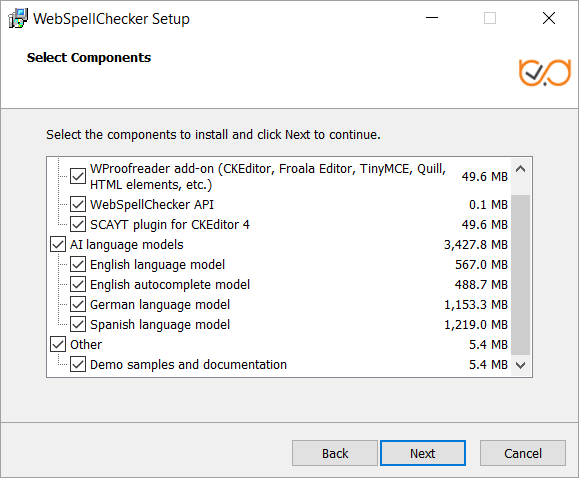Click the '3,427.8 MB' size value

pyautogui.click(x=476, y=245)
